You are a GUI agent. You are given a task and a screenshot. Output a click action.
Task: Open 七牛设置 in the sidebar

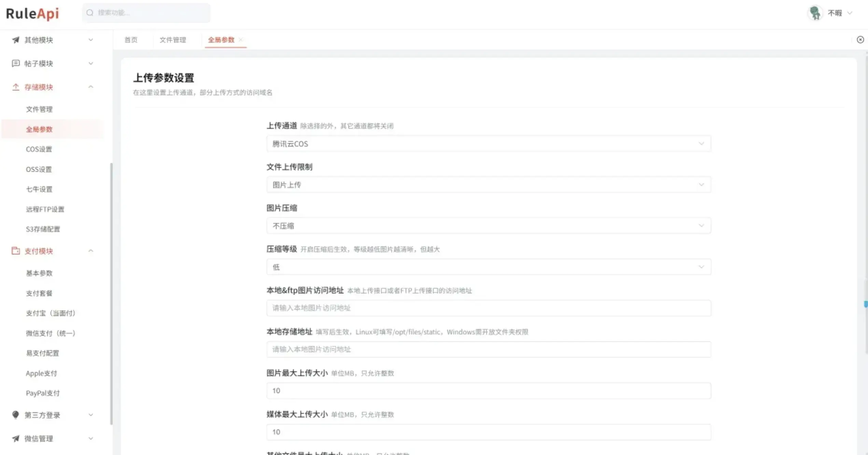[x=39, y=189]
